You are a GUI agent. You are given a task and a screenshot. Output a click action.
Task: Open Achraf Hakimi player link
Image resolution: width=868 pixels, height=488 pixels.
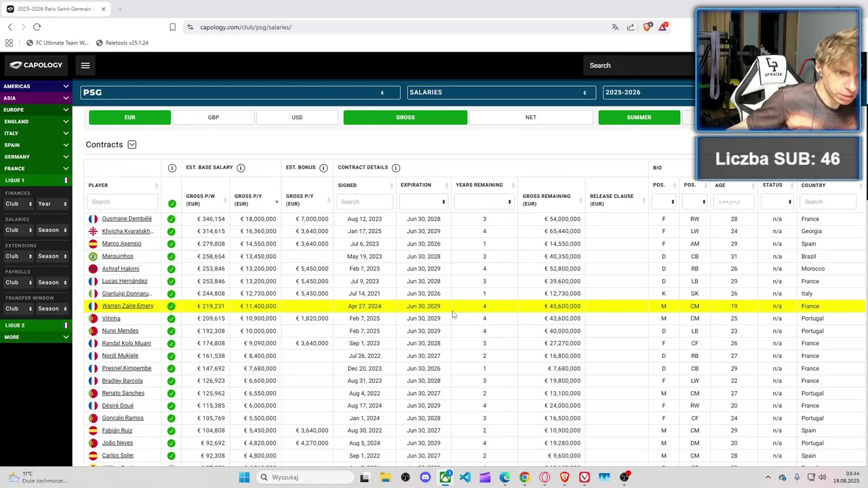tap(121, 268)
